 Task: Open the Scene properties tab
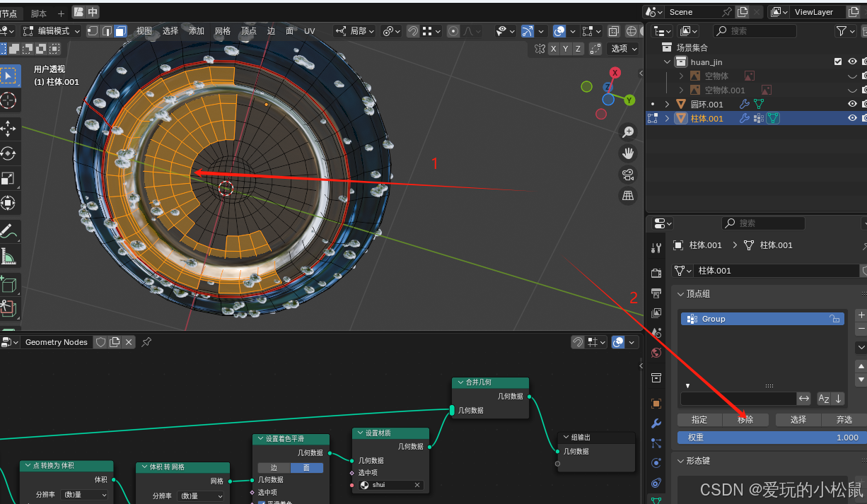[x=656, y=332]
